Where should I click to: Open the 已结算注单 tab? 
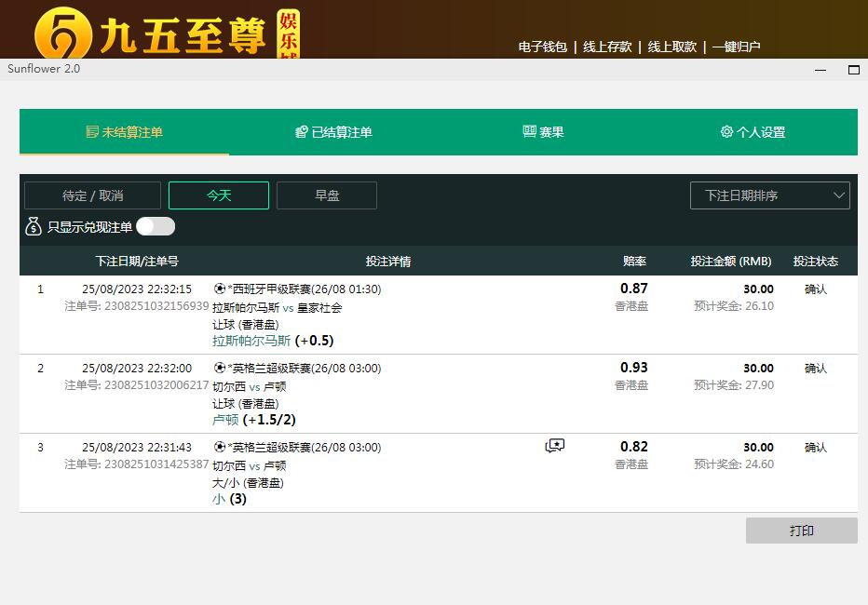[x=333, y=131]
